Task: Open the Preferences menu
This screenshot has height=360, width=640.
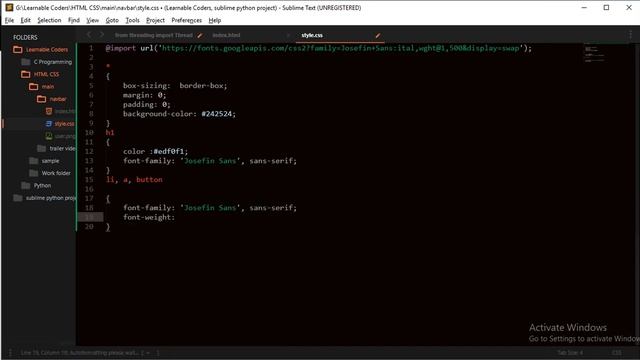Action: (x=186, y=20)
